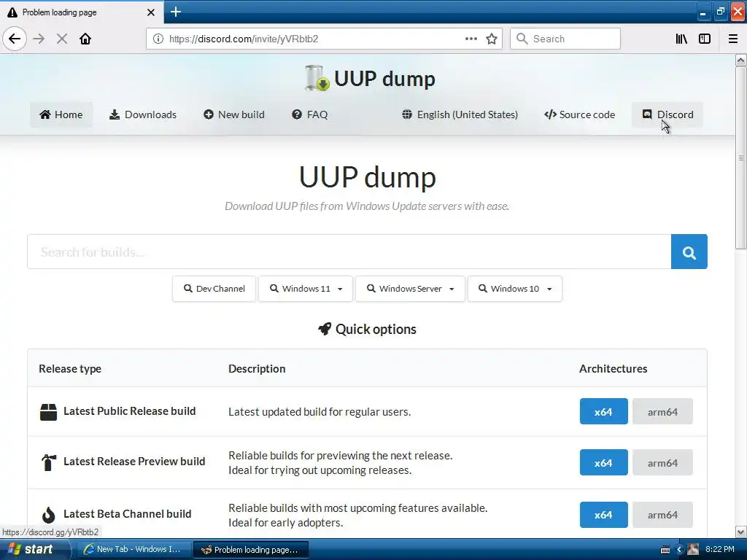Open the Library icon in toolbar
The image size is (747, 560).
point(681,39)
